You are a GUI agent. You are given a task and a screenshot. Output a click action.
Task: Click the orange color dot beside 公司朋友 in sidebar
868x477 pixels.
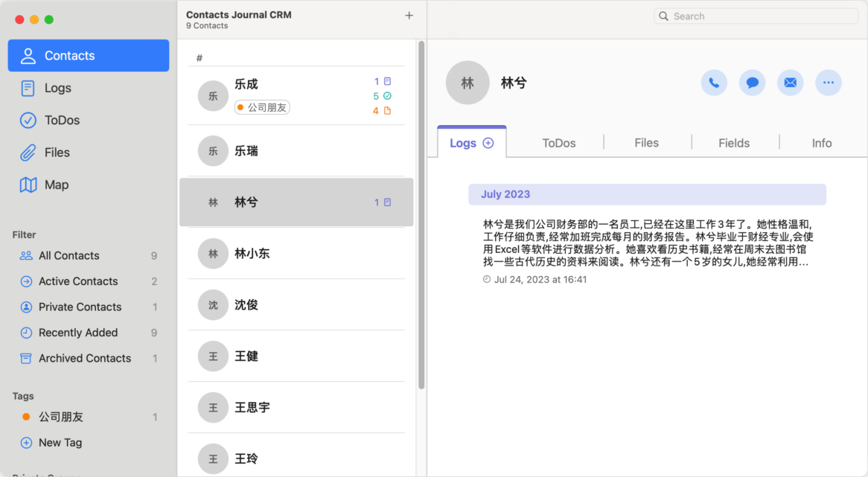[x=26, y=417]
